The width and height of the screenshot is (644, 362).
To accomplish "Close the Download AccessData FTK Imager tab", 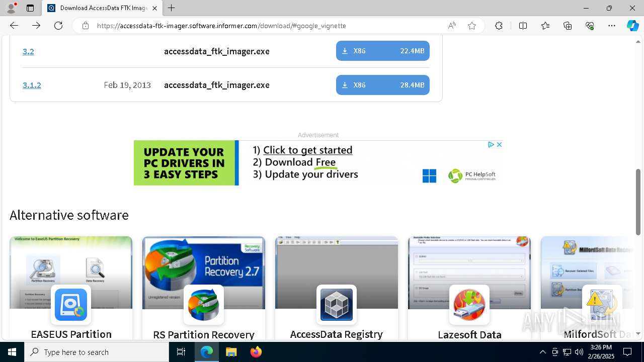I will point(154,8).
